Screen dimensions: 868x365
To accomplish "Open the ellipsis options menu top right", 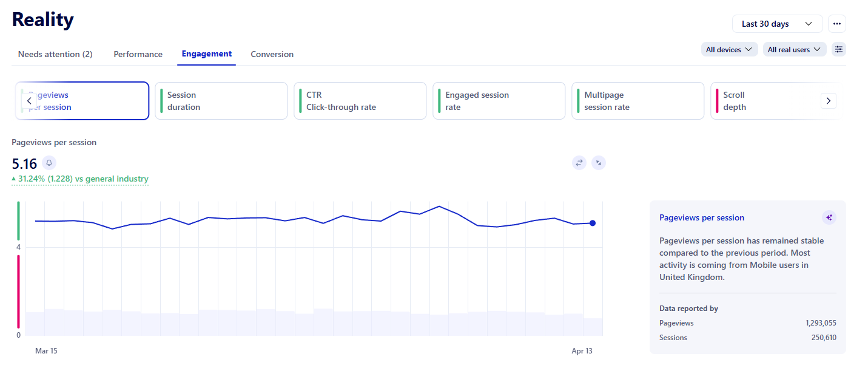I will pyautogui.click(x=837, y=23).
